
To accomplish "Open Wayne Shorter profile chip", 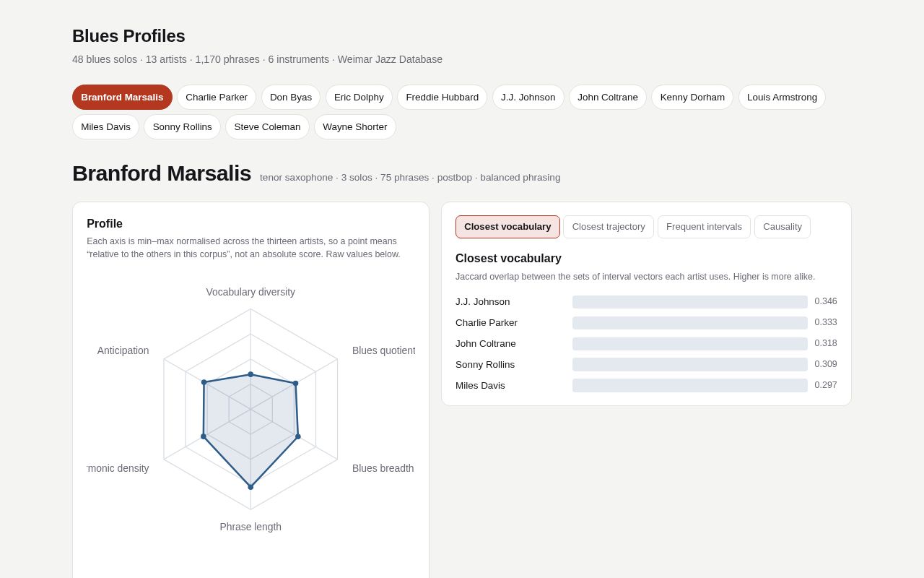I will (x=355, y=127).
